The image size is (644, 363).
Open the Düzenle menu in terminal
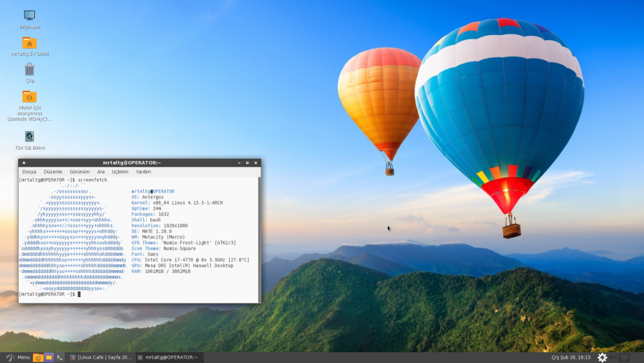click(53, 172)
